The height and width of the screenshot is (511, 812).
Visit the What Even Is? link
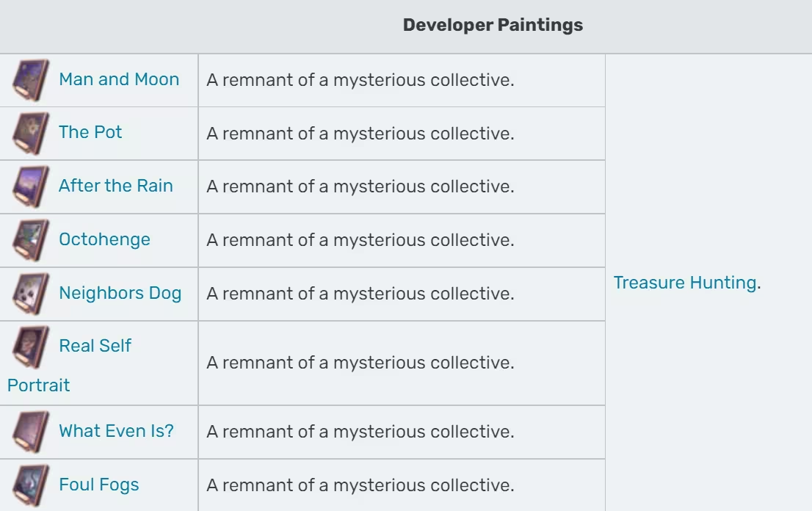click(x=117, y=431)
